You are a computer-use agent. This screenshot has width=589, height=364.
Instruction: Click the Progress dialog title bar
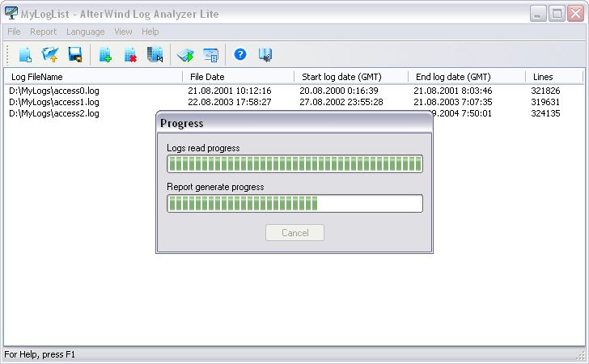tap(294, 122)
